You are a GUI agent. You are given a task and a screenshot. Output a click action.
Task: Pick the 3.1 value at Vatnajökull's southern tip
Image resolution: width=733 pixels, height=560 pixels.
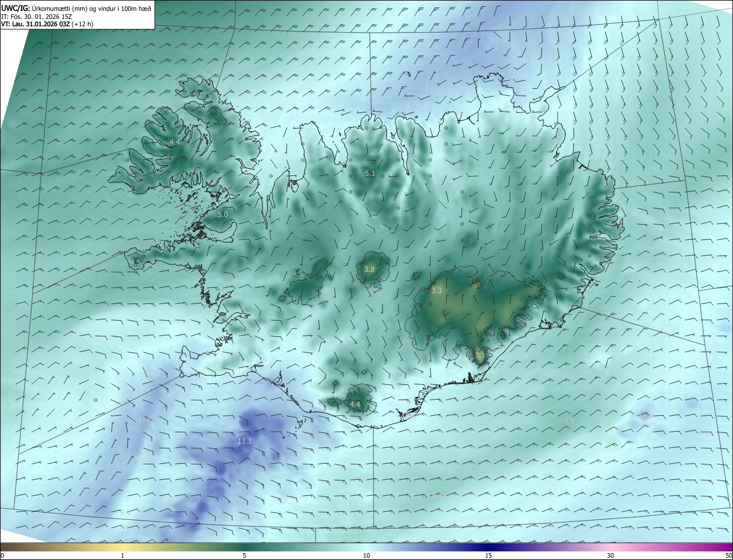pyautogui.click(x=480, y=355)
